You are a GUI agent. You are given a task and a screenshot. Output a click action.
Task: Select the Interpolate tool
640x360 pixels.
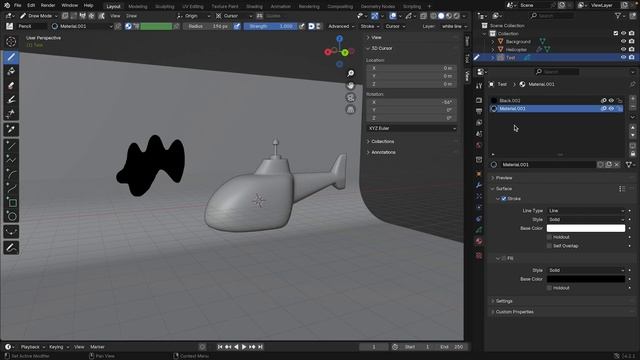[11, 232]
